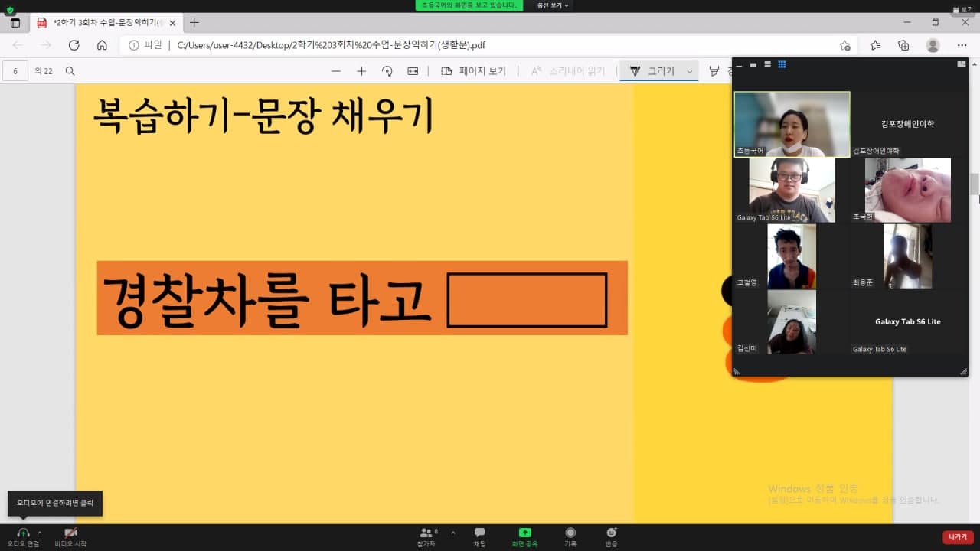The image size is (980, 551).
Task: Open the PDF search magnifier
Action: click(70, 71)
